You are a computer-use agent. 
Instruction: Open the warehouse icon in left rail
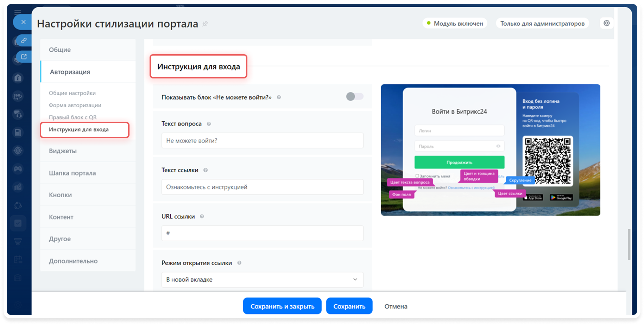coord(18,278)
